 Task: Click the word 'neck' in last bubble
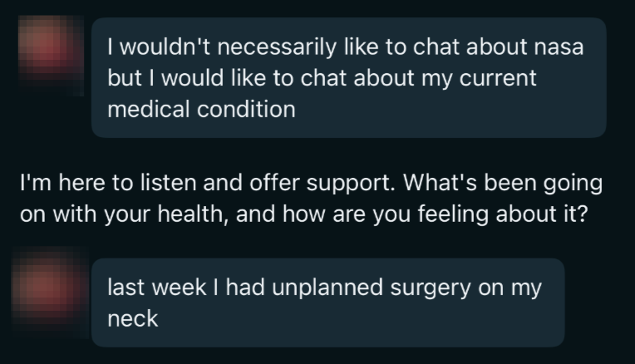[x=133, y=318]
